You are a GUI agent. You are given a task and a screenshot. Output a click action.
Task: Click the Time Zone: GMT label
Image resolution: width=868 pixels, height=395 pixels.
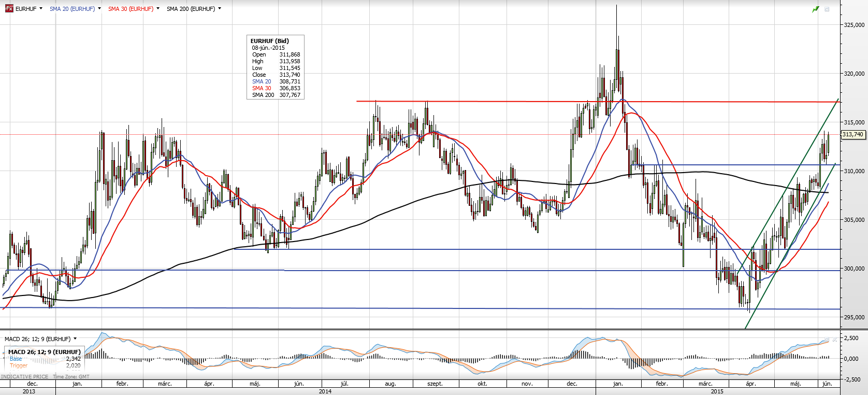tap(71, 377)
